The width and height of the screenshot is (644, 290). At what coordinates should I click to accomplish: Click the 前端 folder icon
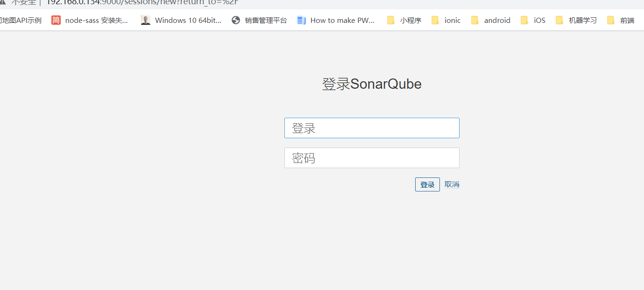point(611,20)
